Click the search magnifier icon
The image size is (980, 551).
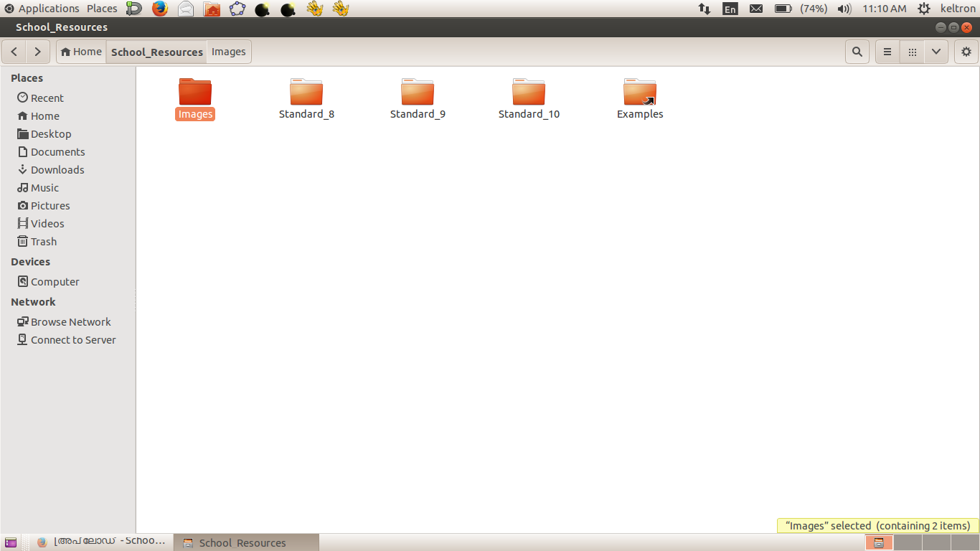tap(857, 52)
